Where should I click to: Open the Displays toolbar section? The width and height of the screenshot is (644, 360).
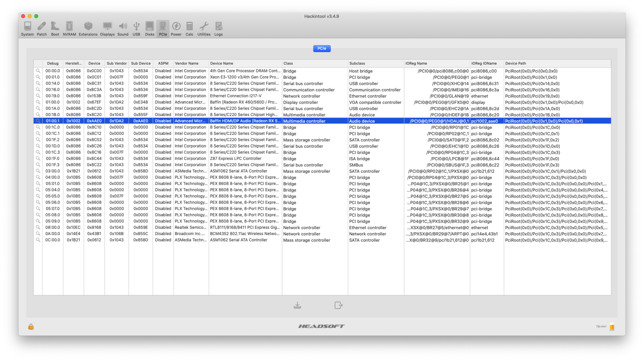[107, 29]
